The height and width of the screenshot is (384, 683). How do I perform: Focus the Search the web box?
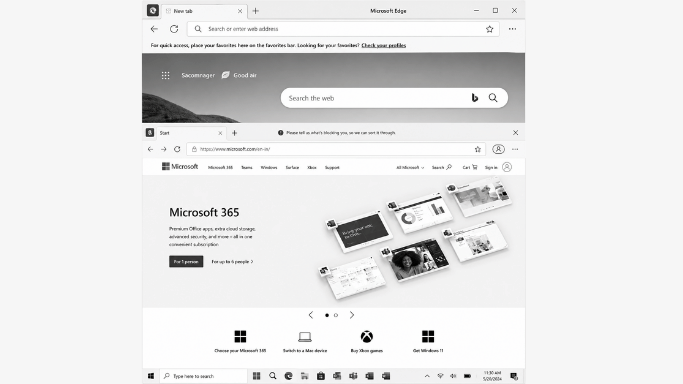394,98
